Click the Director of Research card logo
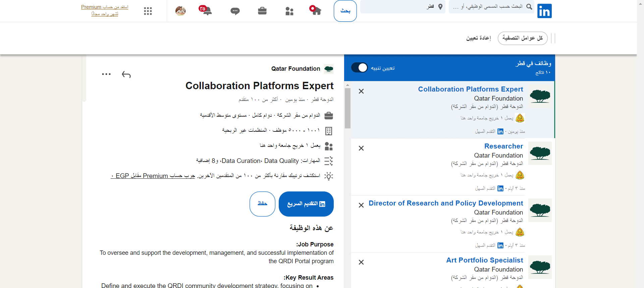This screenshot has height=288, width=644. click(x=540, y=210)
